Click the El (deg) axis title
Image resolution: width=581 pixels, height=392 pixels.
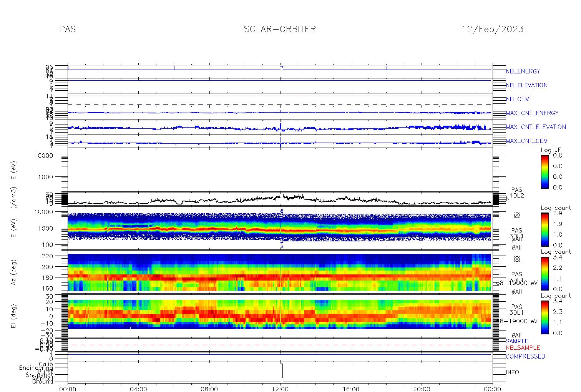(x=14, y=316)
